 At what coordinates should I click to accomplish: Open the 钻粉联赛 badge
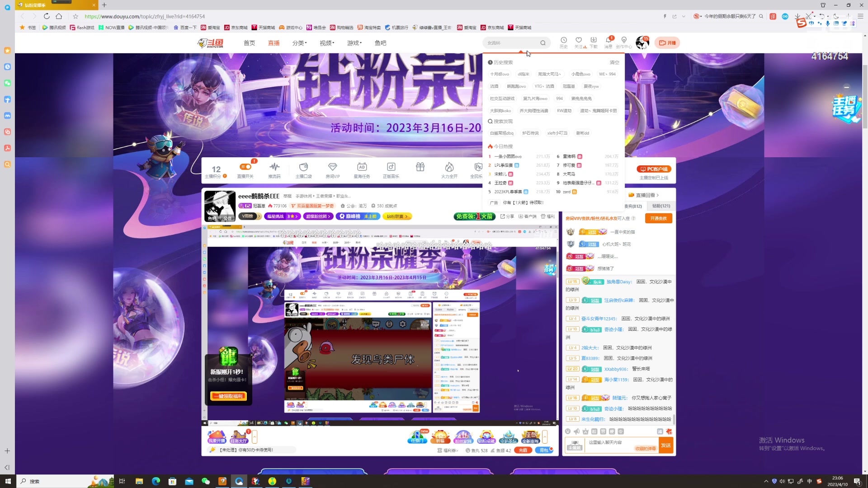(x=397, y=216)
